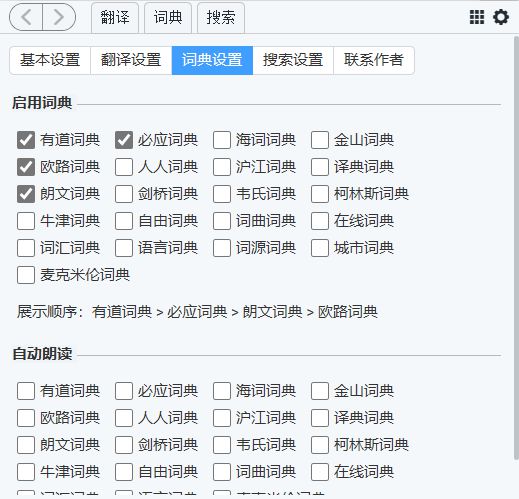Go back with the left arrow button

26,17
